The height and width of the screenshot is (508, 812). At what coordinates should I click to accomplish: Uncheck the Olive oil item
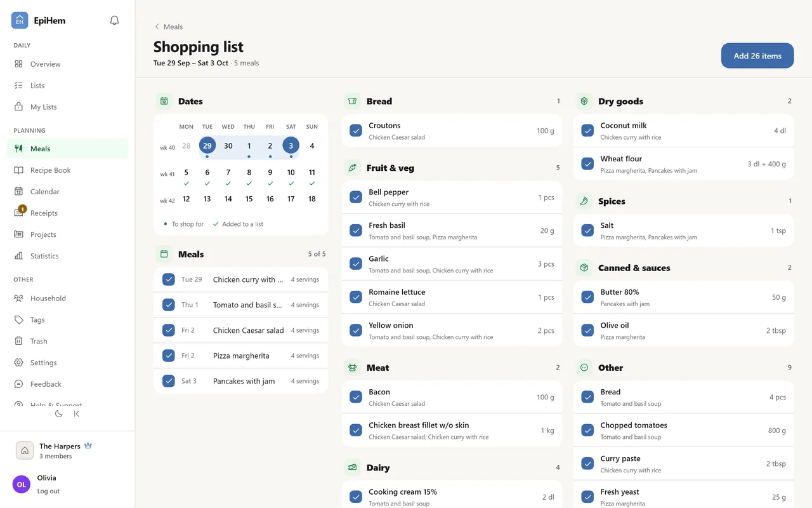(x=587, y=330)
